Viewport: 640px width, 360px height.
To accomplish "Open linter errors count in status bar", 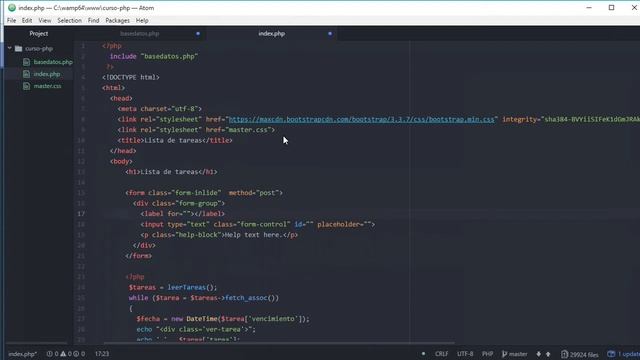I will [x=52, y=354].
